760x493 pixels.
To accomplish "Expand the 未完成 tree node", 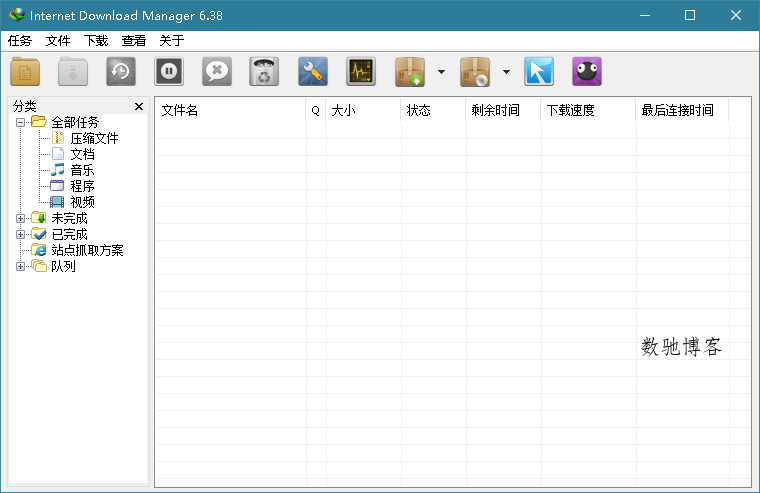I will point(20,218).
